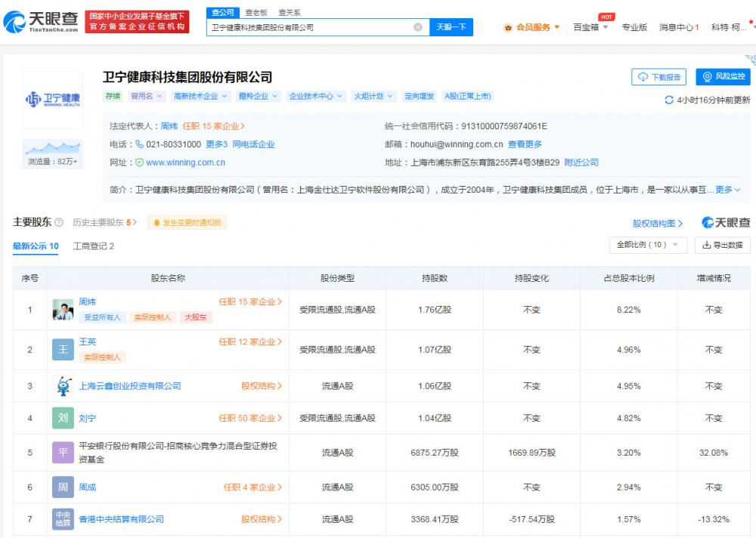Open 股权结构 link for 香港中央结算有限公司
Viewport: 756px width, 538px height.
coord(262,519)
